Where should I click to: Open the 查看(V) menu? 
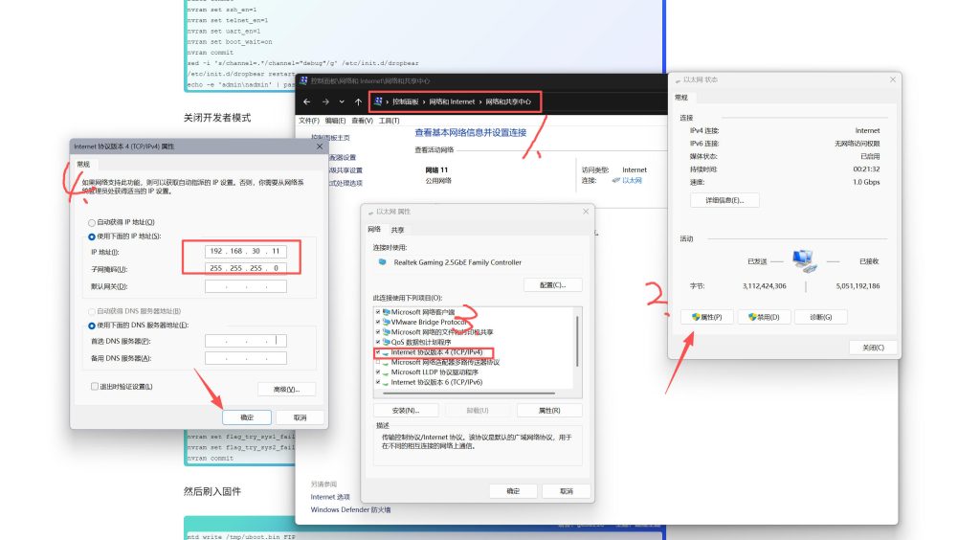(362, 121)
